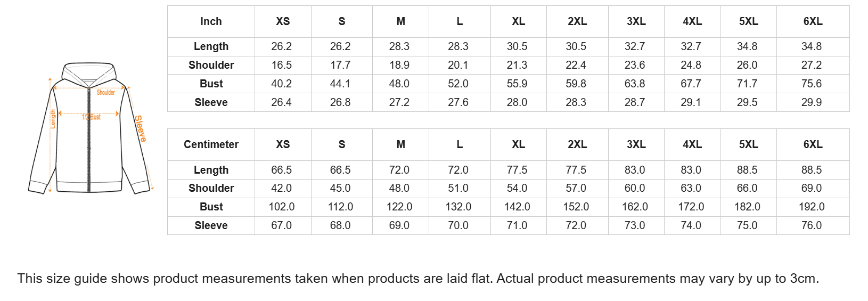Click the orange Sleeve label on the diagram

pos(140,128)
